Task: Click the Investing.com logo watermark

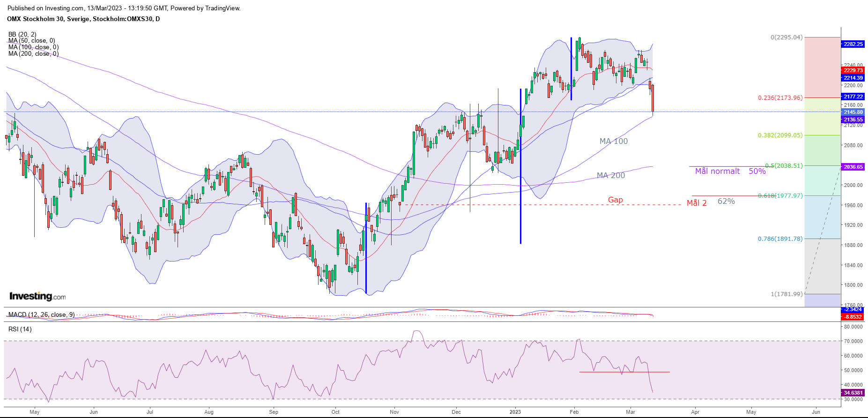Action: point(37,296)
